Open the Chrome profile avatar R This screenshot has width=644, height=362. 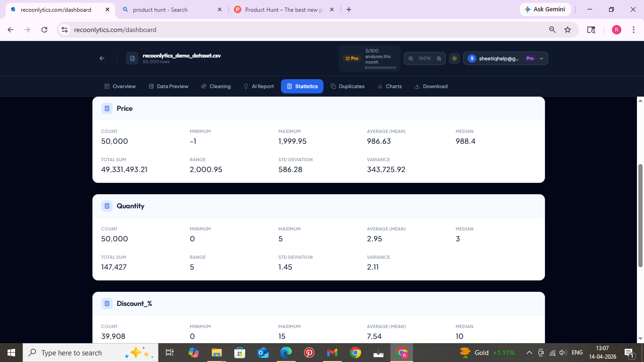pyautogui.click(x=617, y=30)
